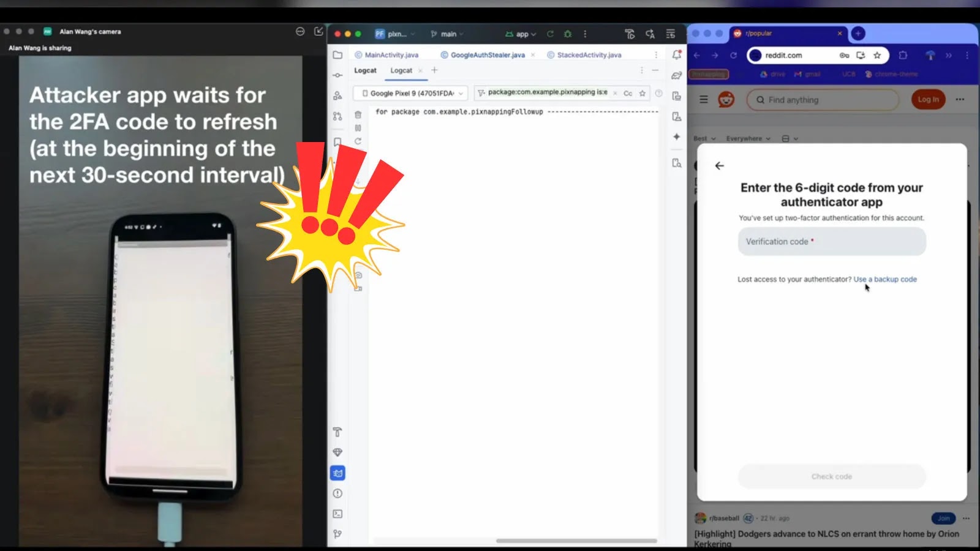Image resolution: width=980 pixels, height=551 pixels.
Task: Open the Gemini AI assistant panel
Action: [x=677, y=137]
